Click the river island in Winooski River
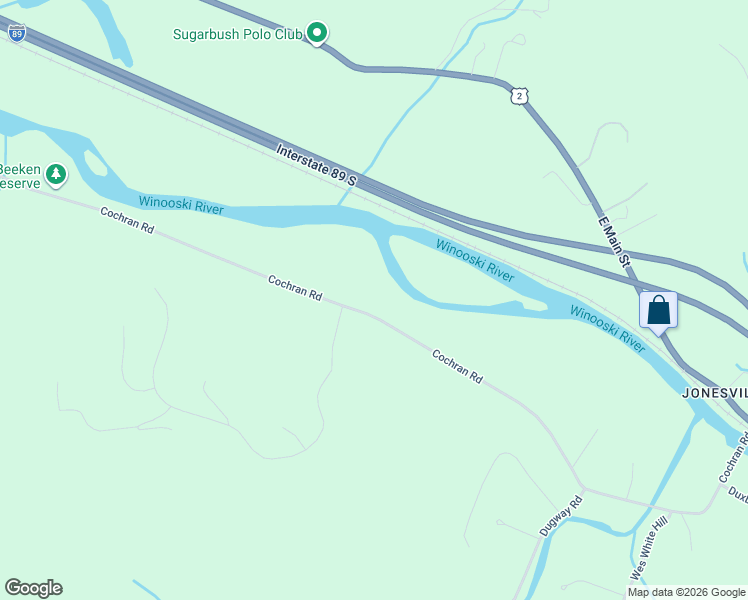The image size is (748, 600). (x=458, y=274)
